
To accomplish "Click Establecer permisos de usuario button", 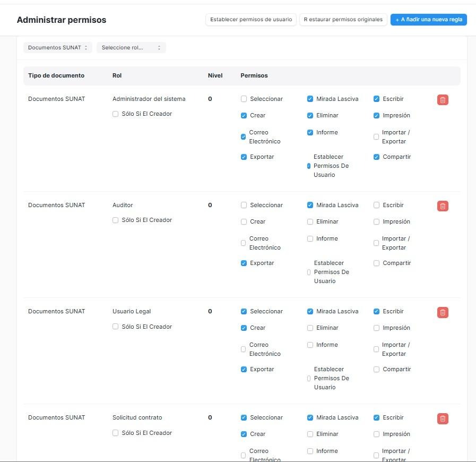I will click(250, 20).
